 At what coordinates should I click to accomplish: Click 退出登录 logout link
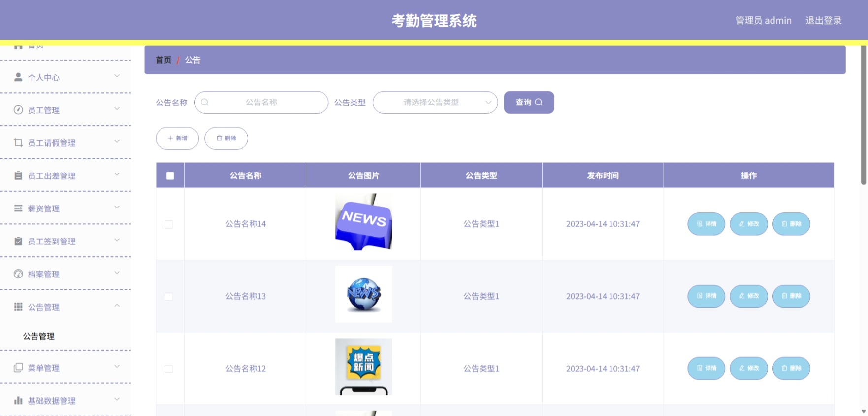823,20
